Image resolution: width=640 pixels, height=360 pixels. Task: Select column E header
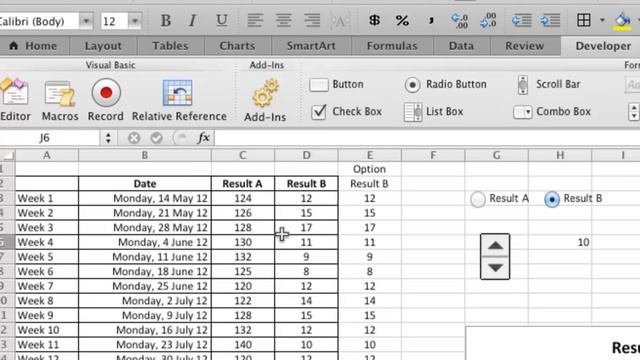pyautogui.click(x=370, y=155)
